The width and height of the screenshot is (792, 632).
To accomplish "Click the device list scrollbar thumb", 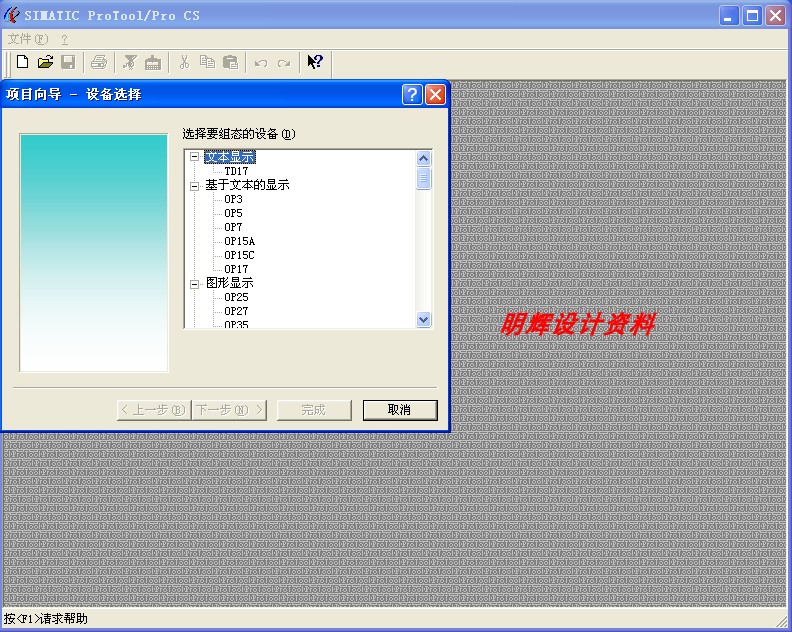I will (424, 178).
